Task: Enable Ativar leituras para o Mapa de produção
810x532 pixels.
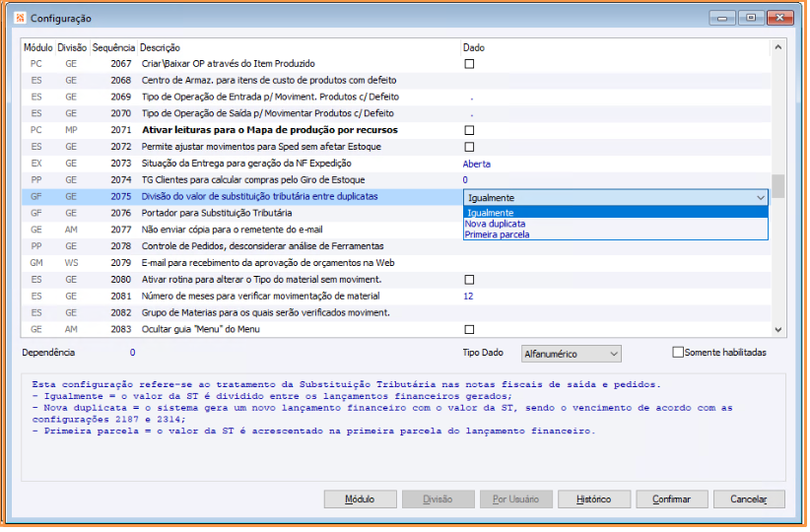Action: (x=470, y=131)
